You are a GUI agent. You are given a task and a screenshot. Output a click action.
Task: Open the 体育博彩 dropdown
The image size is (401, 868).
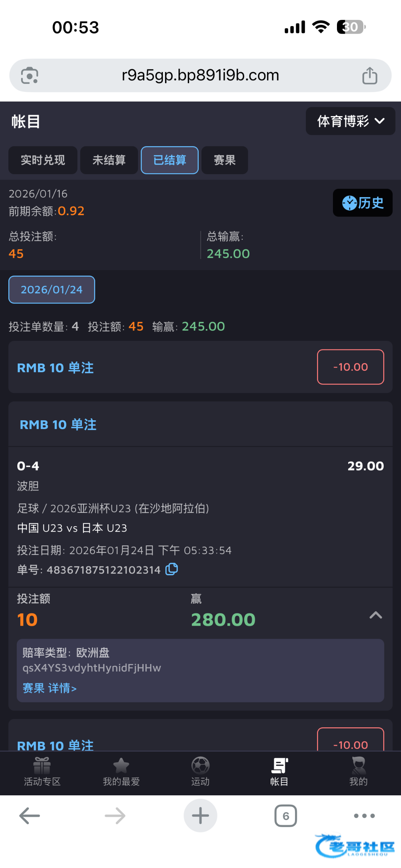click(x=350, y=121)
